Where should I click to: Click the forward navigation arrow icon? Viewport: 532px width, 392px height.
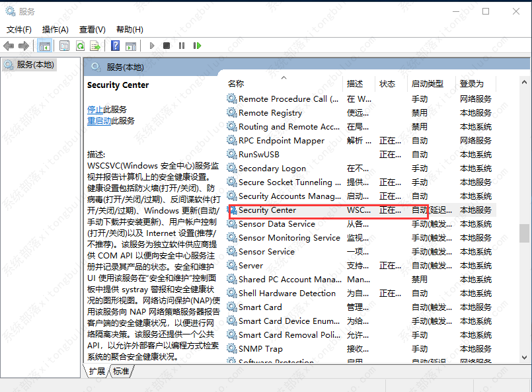coord(26,45)
